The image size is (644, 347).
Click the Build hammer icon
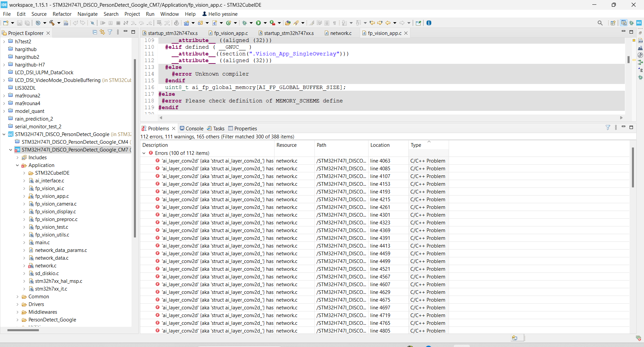click(52, 23)
